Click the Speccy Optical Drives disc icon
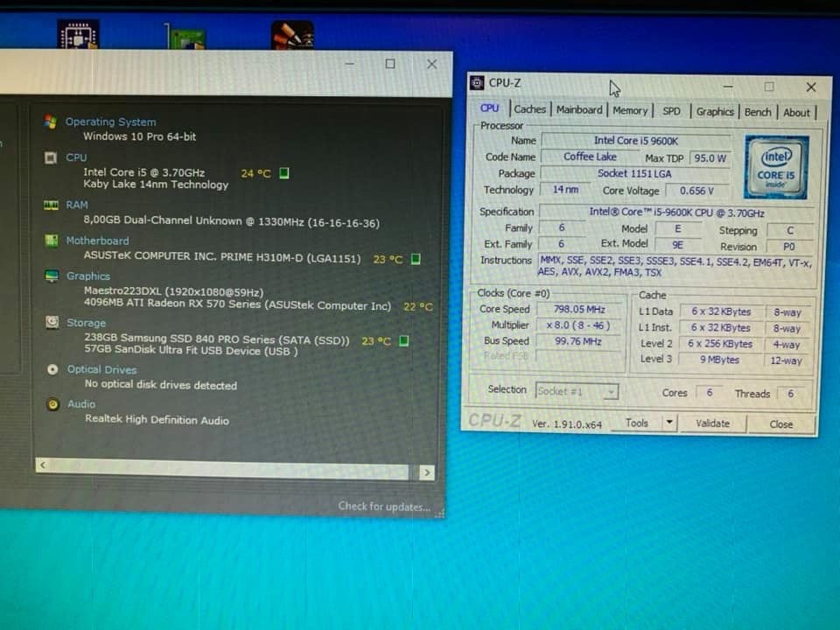The width and height of the screenshot is (840, 630). point(52,369)
